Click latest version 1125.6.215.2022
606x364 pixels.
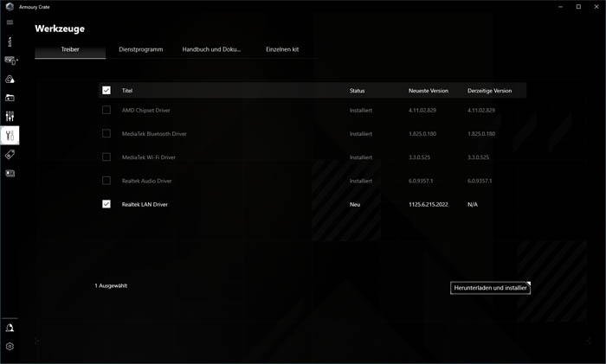click(x=429, y=205)
